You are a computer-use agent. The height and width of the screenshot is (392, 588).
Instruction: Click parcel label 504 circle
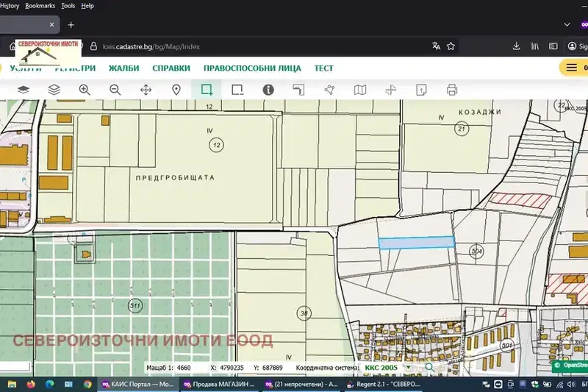point(476,251)
